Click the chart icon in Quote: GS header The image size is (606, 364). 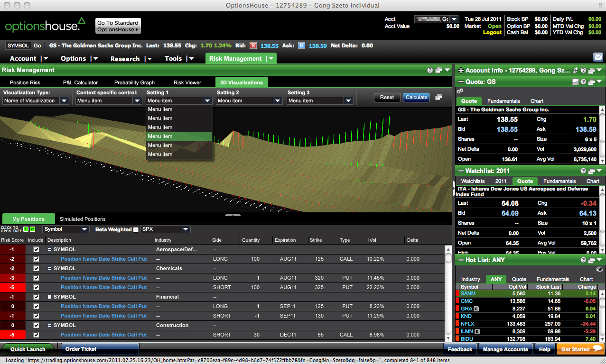point(576,82)
